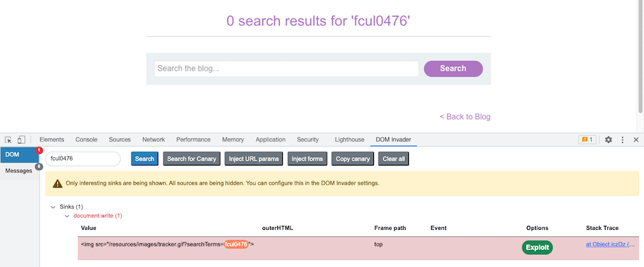Select the DOM Invader tab
Viewport: 644px width, 267px height.
coord(393,139)
